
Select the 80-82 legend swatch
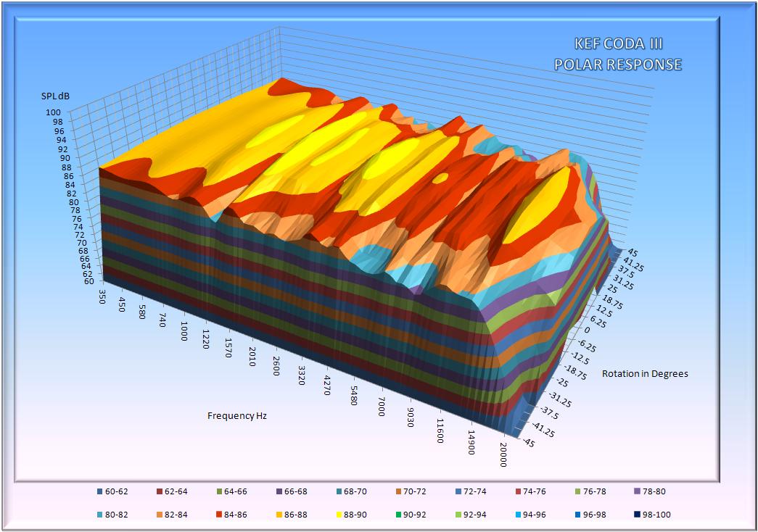pyautogui.click(x=100, y=515)
